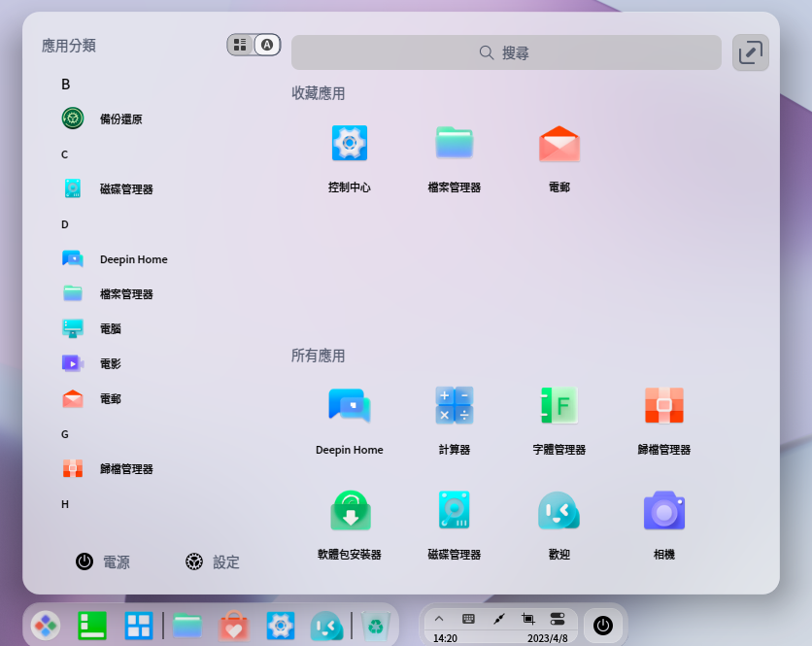Expand hidden tray icons with chevron
Image resolution: width=812 pixels, height=646 pixels.
(439, 618)
